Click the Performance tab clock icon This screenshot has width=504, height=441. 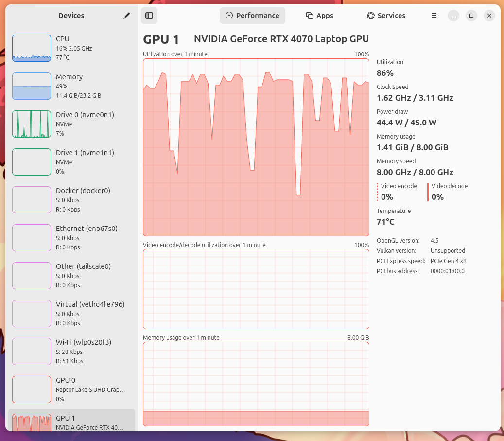(x=229, y=15)
